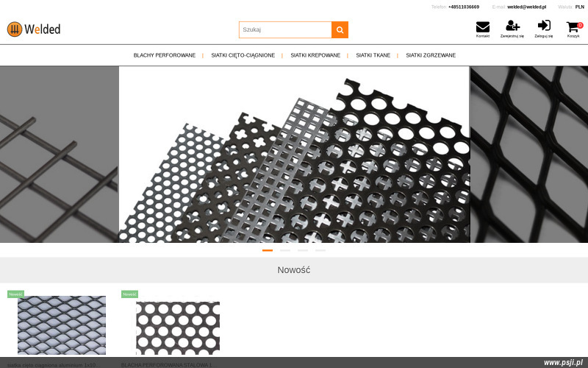This screenshot has width=588, height=368.
Task: Open Siatki Tkane menu
Action: [373, 55]
